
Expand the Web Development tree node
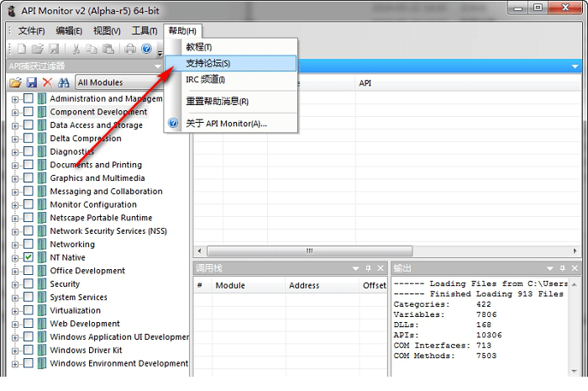click(15, 325)
